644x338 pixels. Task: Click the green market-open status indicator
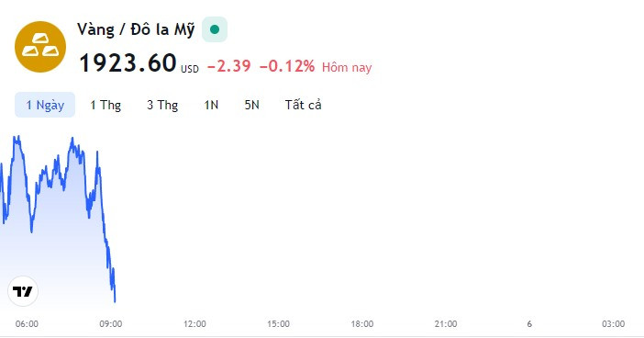coord(215,29)
